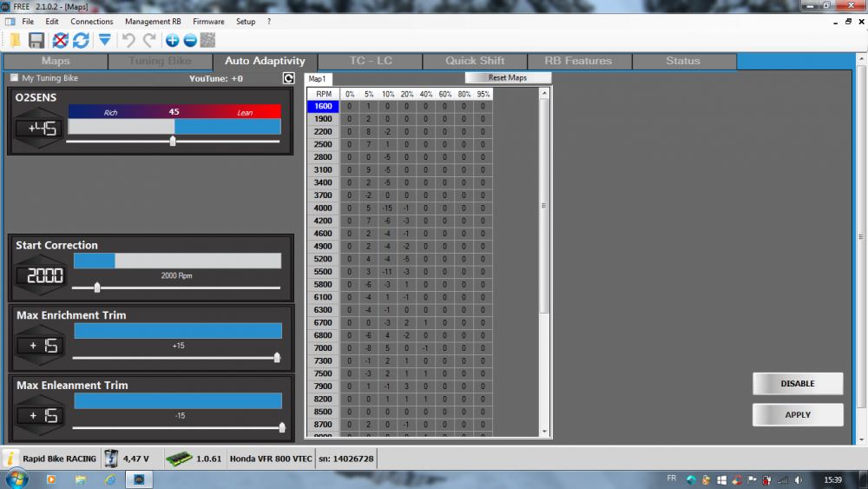
Task: Click the blue refresh arrows toolbar icon
Action: [81, 40]
